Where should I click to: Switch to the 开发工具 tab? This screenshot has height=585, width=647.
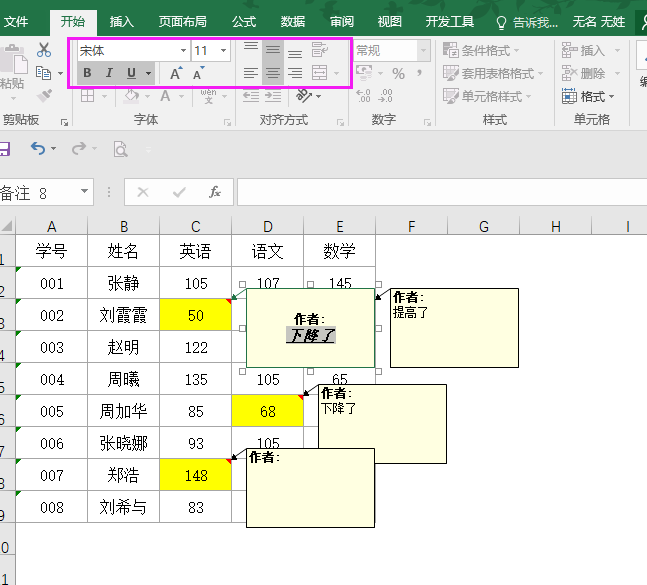450,21
